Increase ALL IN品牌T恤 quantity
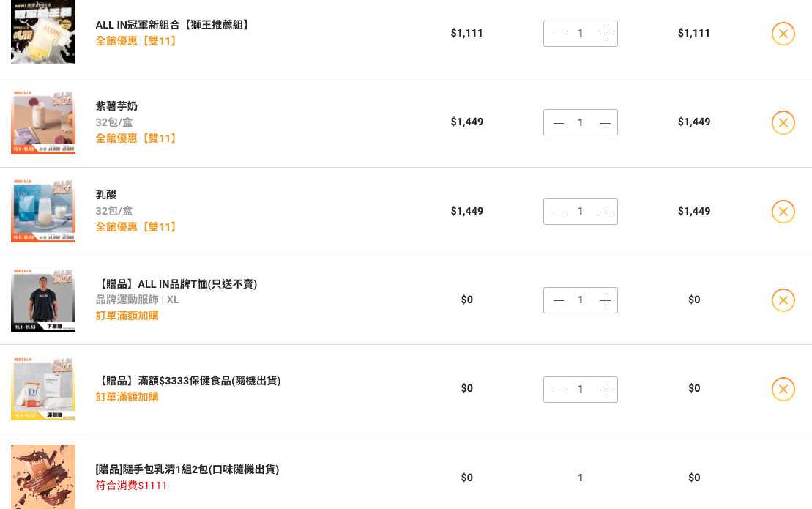812x509 pixels. 605,301
